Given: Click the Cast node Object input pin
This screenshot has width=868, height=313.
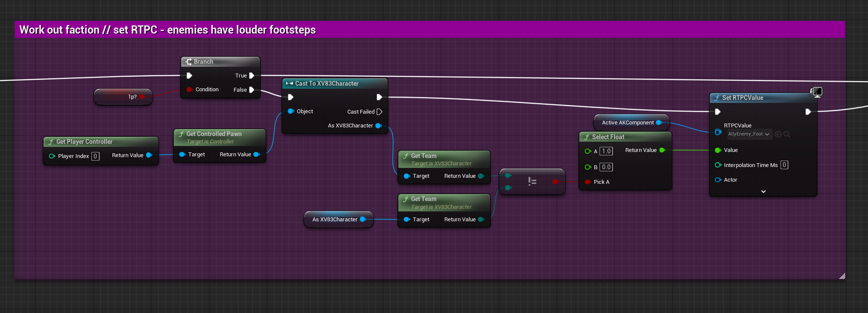Looking at the screenshot, I should tap(291, 112).
